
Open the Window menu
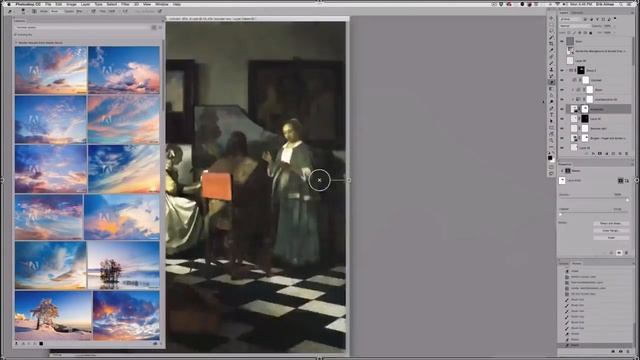[x=162, y=4]
